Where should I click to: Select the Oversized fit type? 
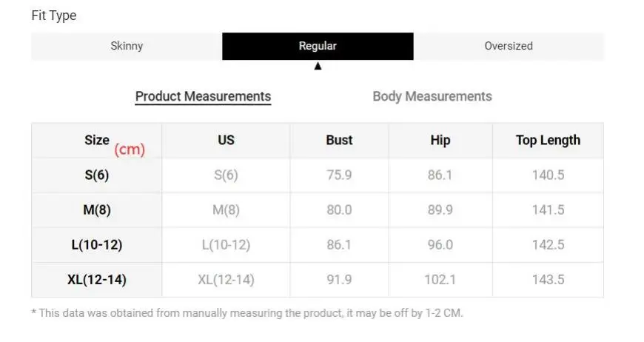(509, 46)
